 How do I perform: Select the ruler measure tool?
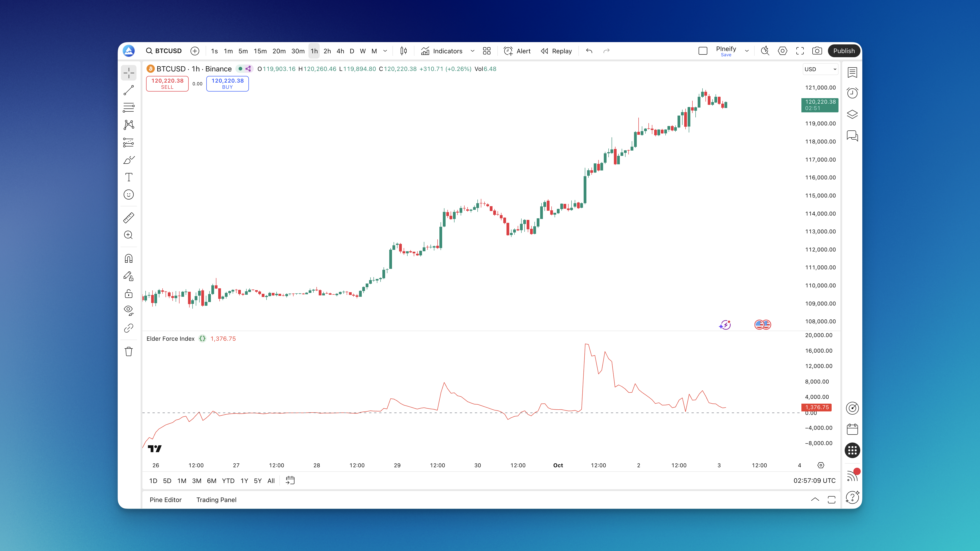(x=129, y=218)
